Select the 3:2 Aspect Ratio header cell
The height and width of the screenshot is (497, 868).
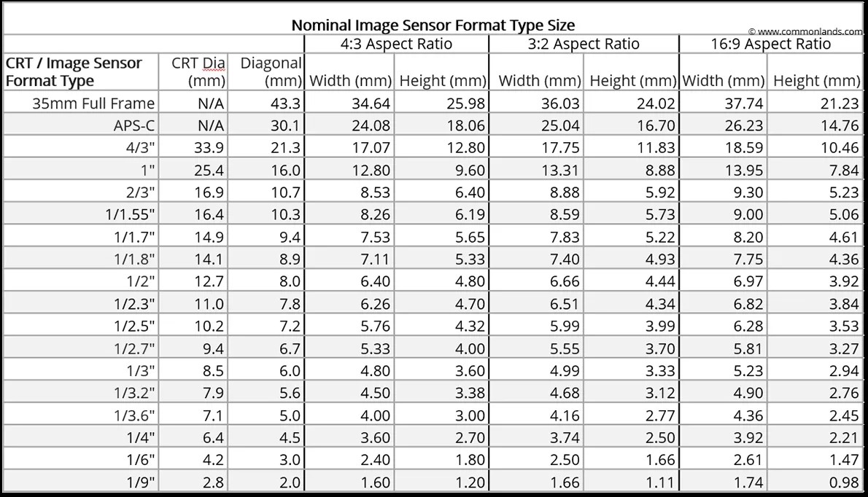584,44
